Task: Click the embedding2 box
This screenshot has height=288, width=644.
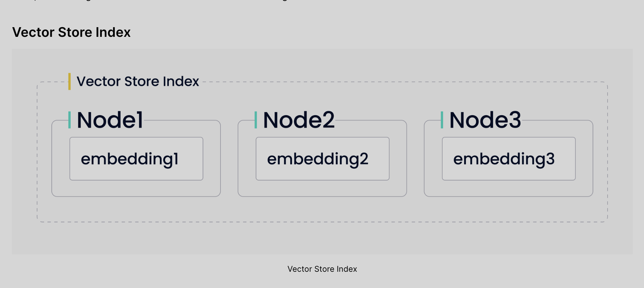Action: pos(322,159)
